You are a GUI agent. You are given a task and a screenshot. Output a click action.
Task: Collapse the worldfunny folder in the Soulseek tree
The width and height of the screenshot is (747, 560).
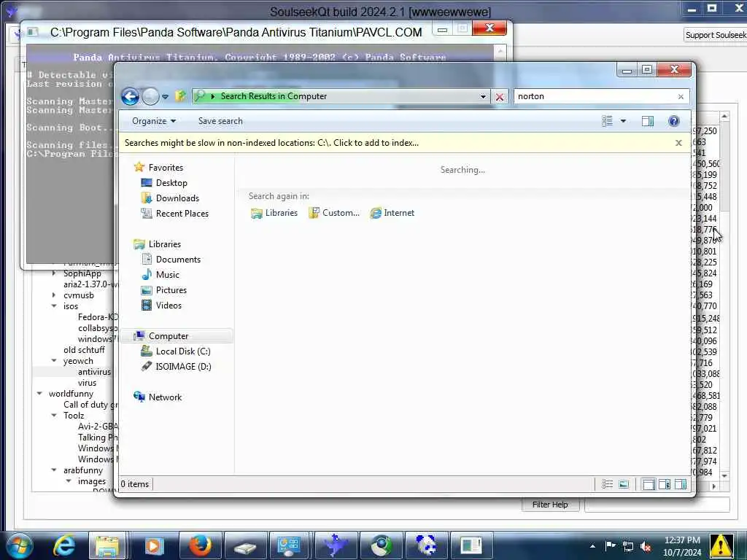pyautogui.click(x=39, y=394)
